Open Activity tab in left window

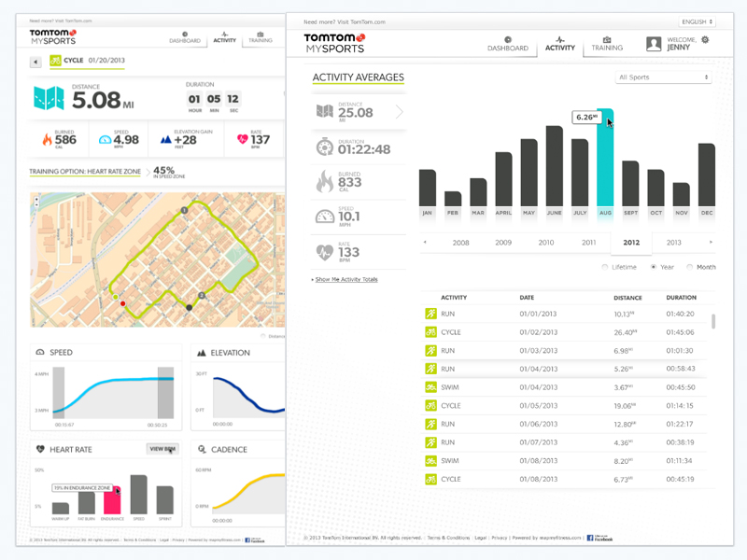[x=224, y=37]
